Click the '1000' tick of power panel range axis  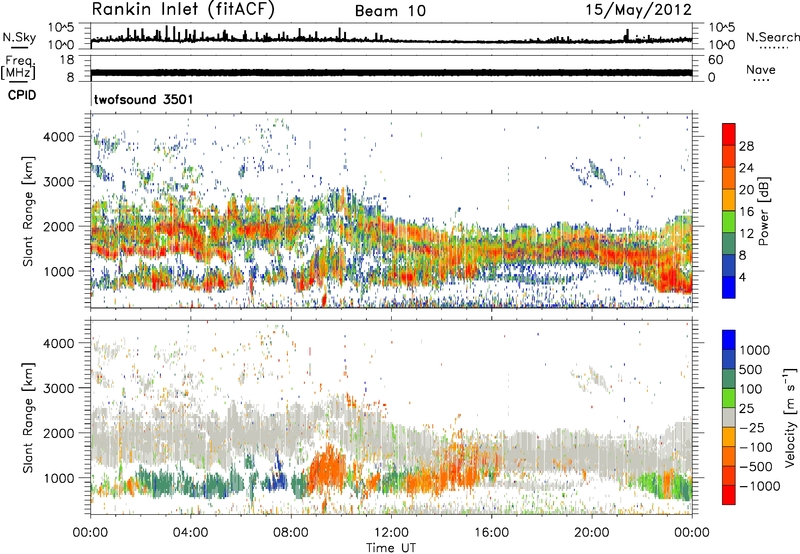58,271
